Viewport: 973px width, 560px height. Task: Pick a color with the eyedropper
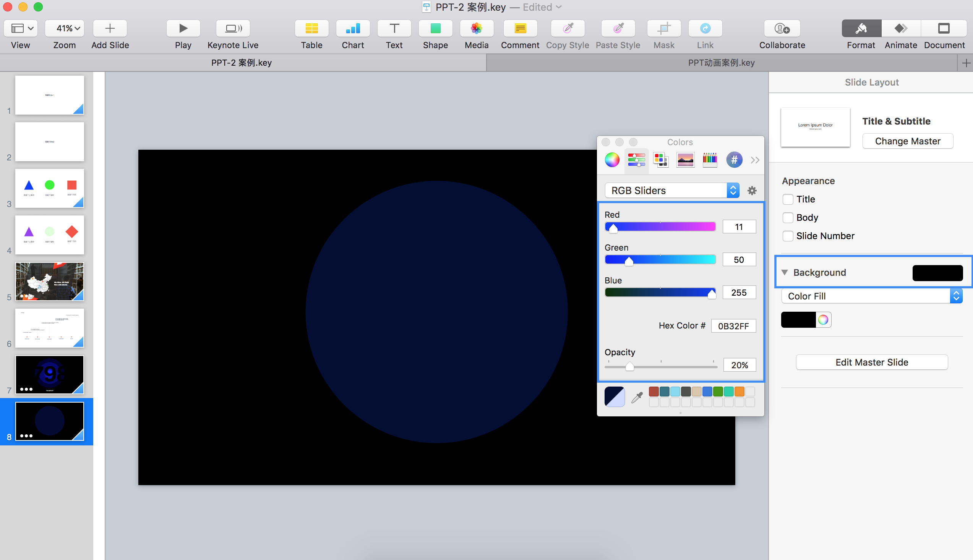click(x=637, y=397)
